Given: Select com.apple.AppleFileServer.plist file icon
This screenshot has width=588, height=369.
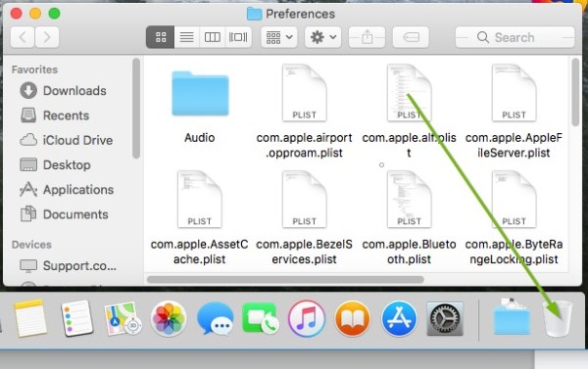Looking at the screenshot, I should 514,93.
